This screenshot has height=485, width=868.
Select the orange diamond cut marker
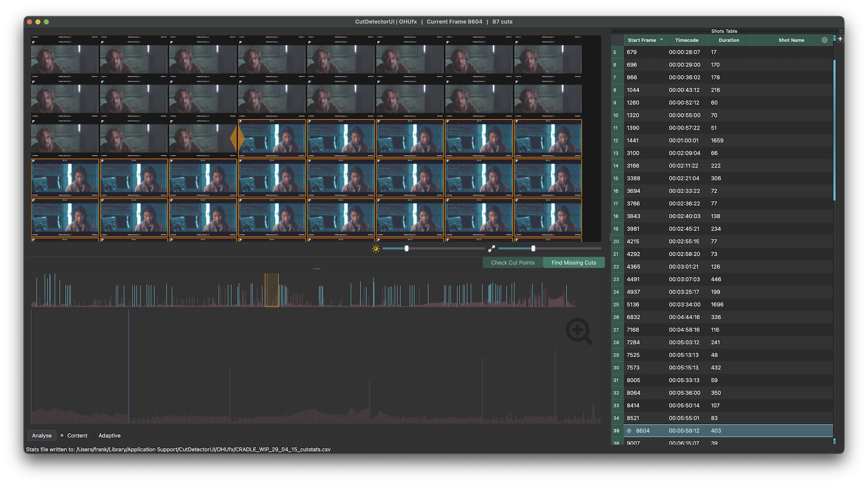pos(237,139)
